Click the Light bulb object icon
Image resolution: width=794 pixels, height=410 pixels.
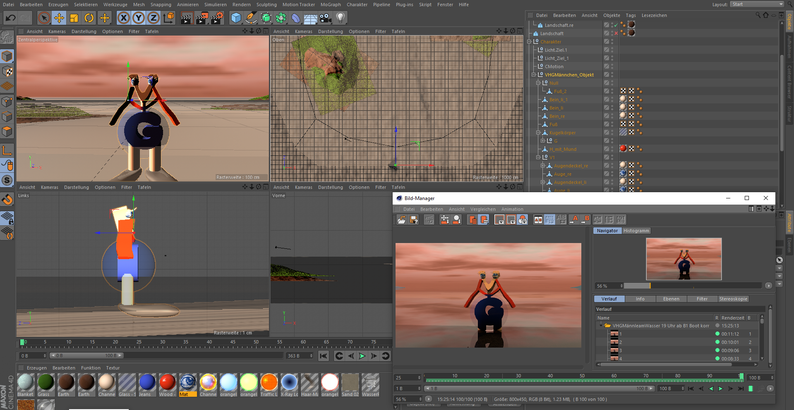340,18
